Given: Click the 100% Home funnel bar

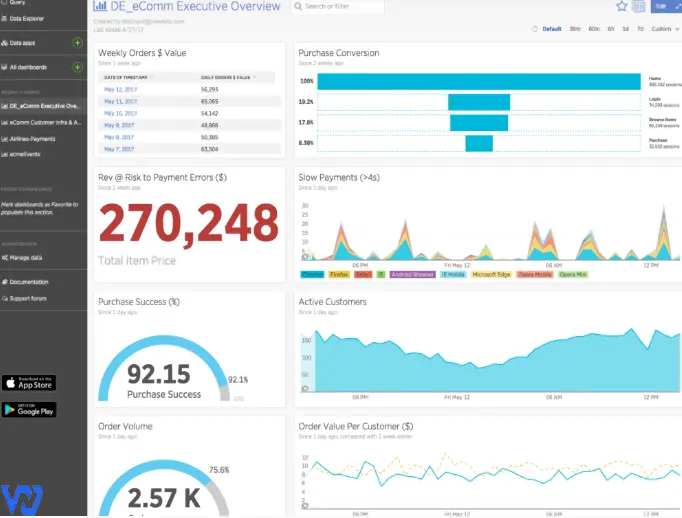Looking at the screenshot, I should point(479,81).
